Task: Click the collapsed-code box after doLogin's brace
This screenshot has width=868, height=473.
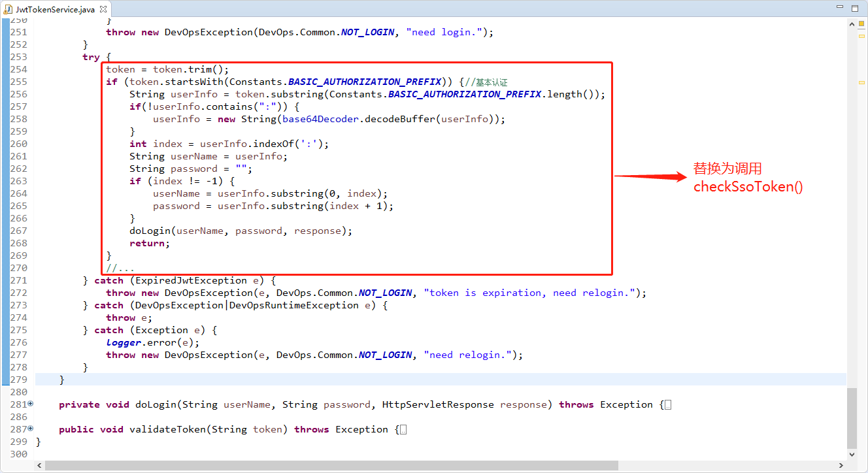Action: pyautogui.click(x=667, y=405)
